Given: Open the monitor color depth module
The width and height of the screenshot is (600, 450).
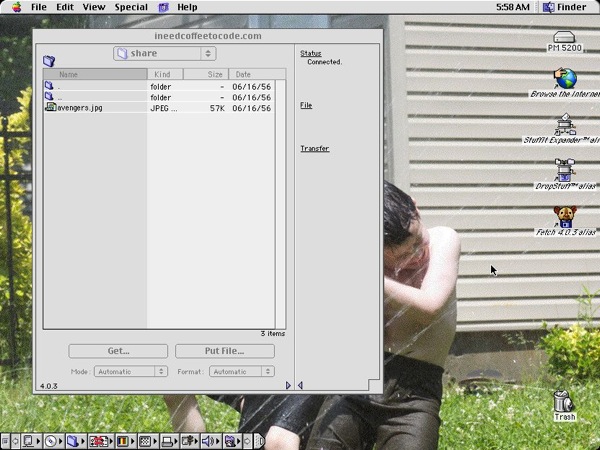Looking at the screenshot, I should click(125, 441).
